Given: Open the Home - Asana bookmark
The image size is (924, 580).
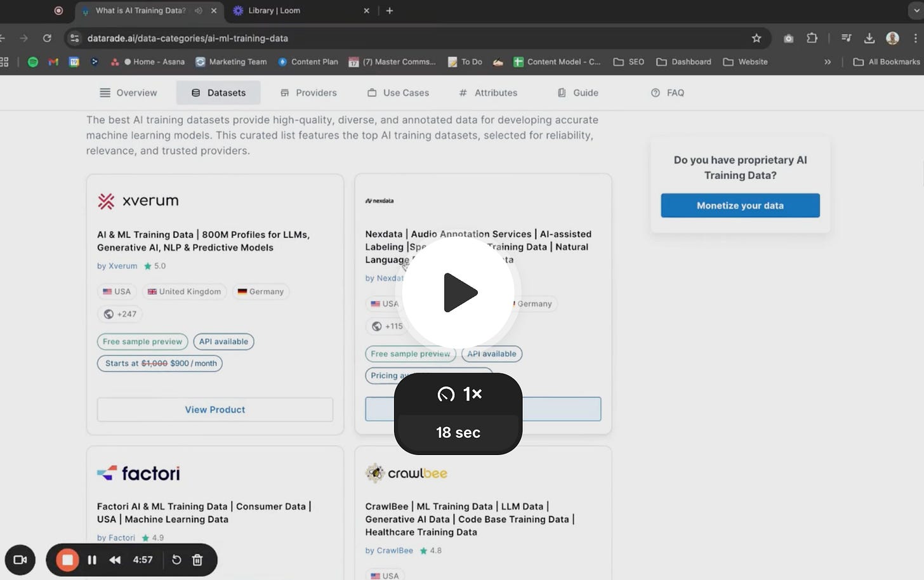Looking at the screenshot, I should pyautogui.click(x=148, y=62).
